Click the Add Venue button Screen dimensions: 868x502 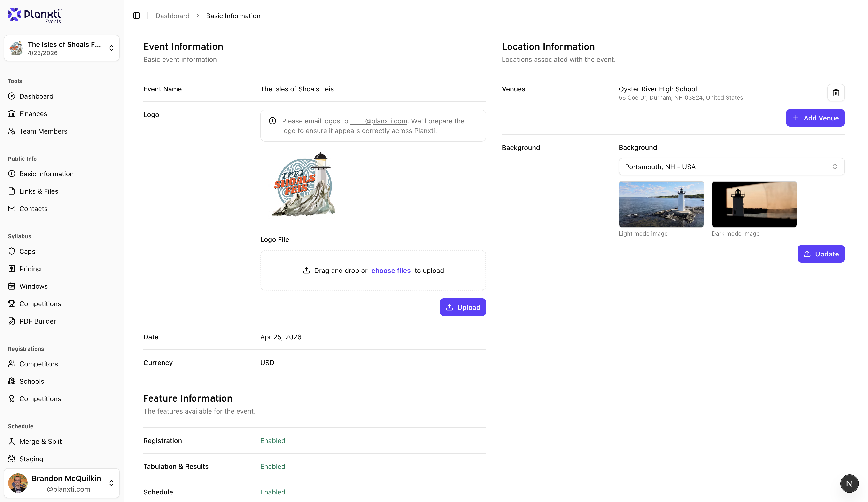(815, 118)
